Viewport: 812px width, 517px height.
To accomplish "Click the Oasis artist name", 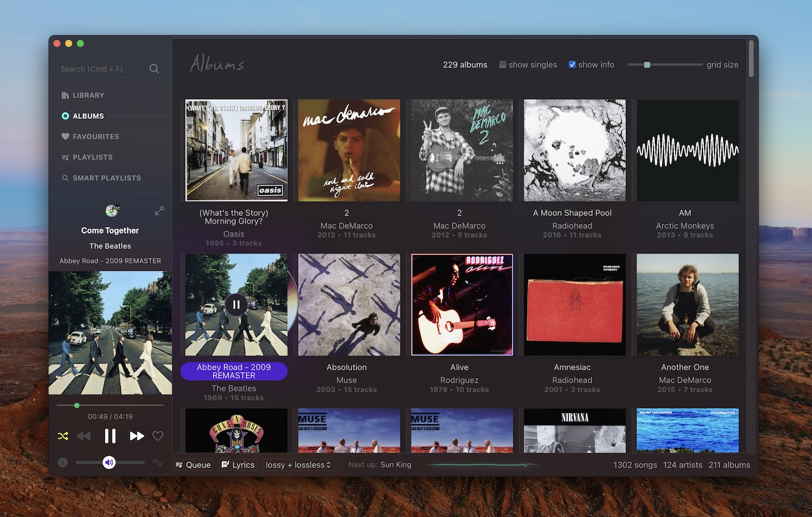I will coord(234,234).
